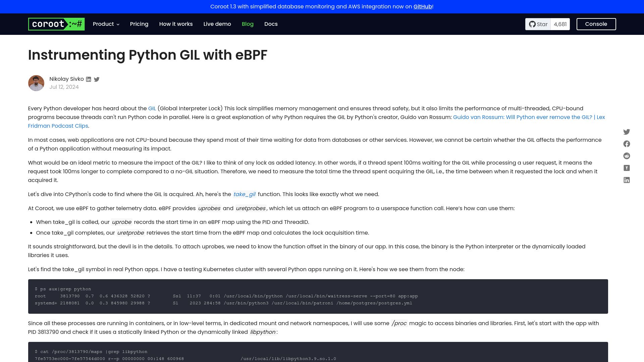Open the How it works page
Screen dimensions: 644x362
(176, 24)
